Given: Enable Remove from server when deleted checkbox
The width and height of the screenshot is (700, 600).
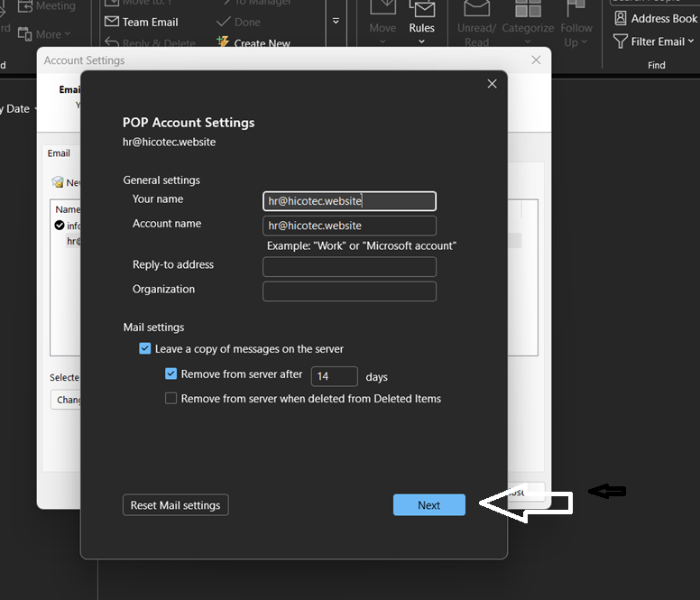Looking at the screenshot, I should (171, 398).
